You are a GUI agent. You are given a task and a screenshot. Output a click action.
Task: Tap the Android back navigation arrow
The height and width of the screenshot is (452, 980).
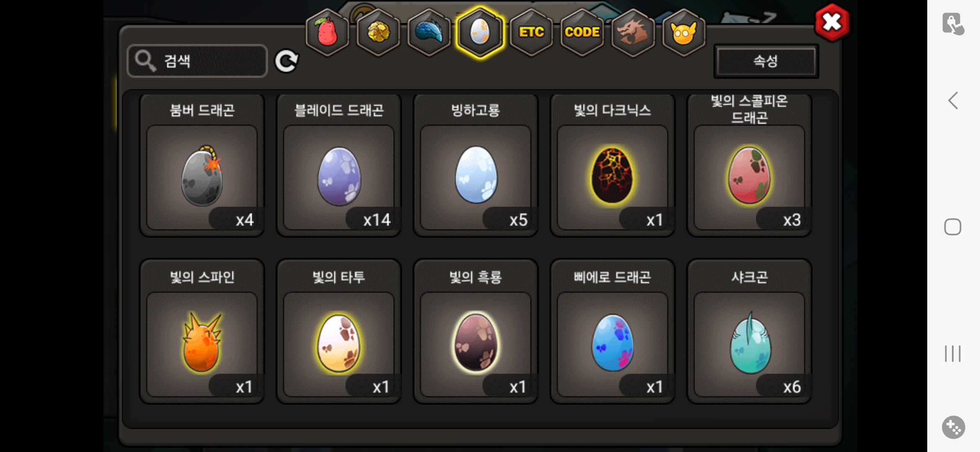tap(953, 100)
